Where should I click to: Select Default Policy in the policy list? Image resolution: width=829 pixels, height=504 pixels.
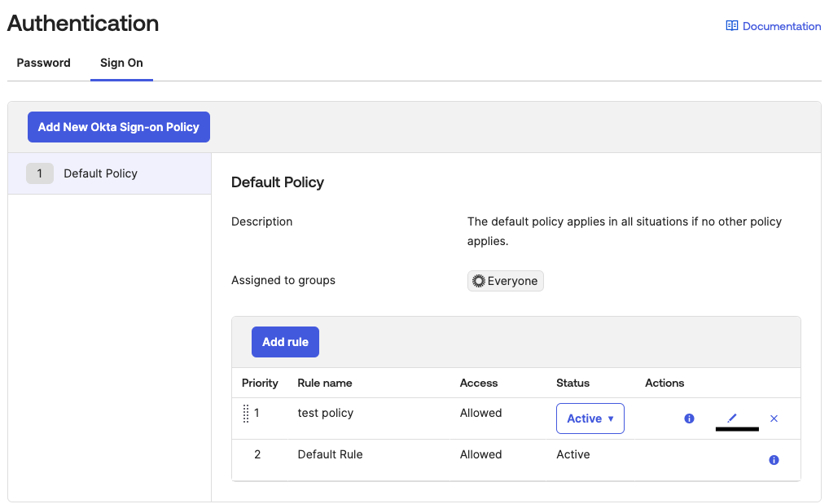(x=100, y=173)
